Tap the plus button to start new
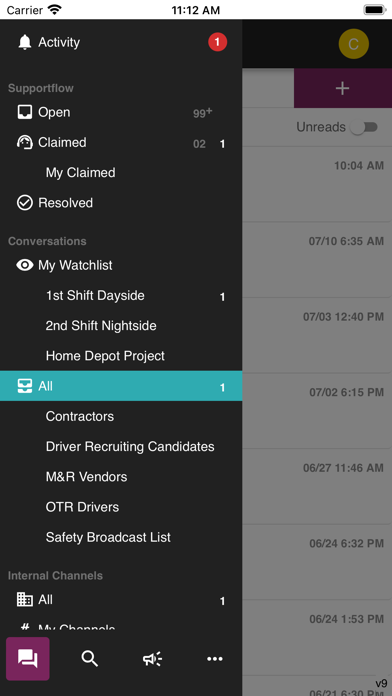This screenshot has height=696, width=392. pos(343,88)
